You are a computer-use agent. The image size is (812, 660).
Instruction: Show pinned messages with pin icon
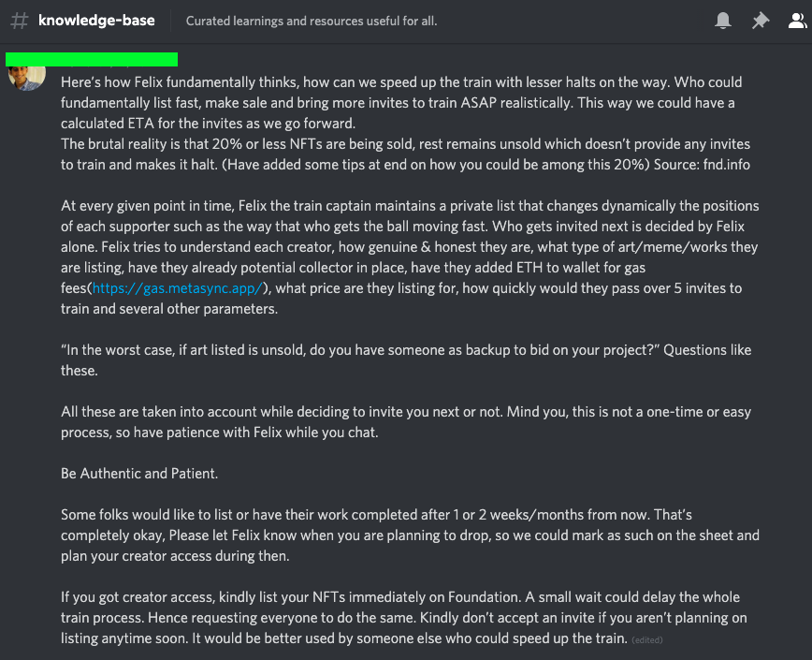point(761,21)
